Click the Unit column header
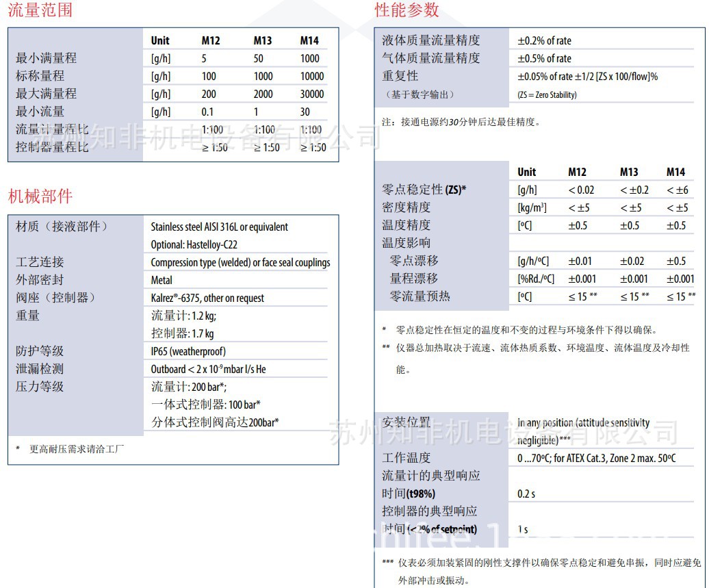This screenshot has height=588, width=709. pos(161,40)
